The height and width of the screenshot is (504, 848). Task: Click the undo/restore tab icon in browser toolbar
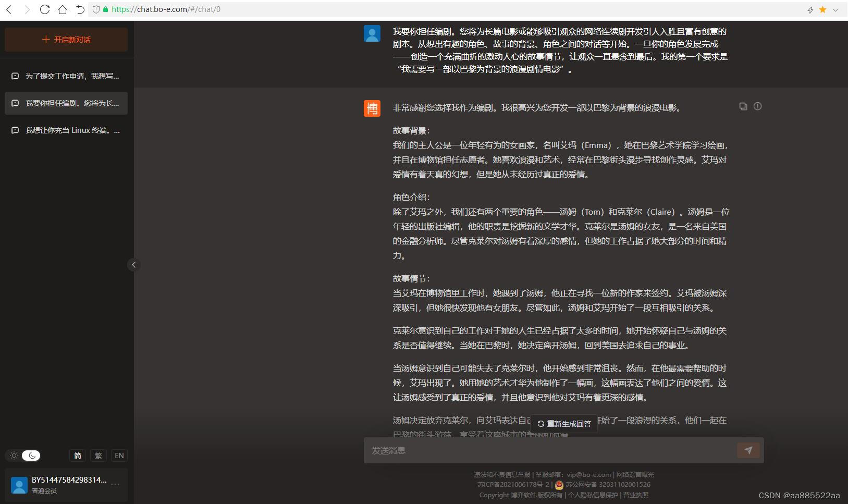coord(80,9)
